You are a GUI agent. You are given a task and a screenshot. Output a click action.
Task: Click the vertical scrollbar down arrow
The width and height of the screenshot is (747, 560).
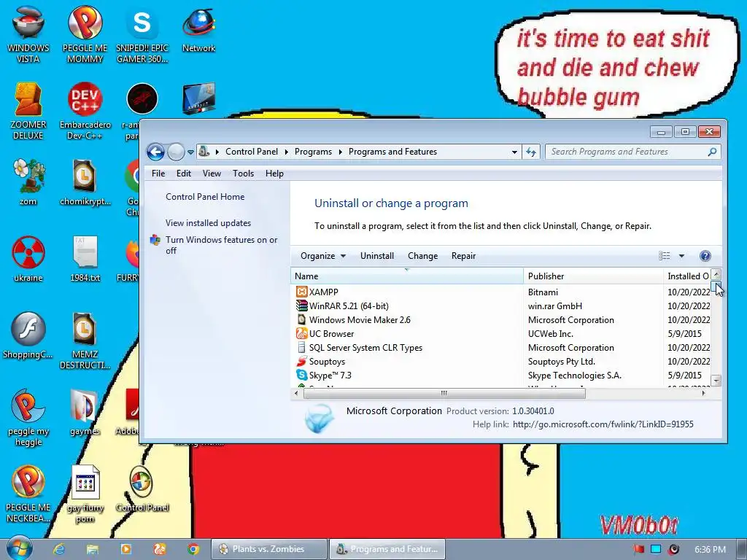coord(716,380)
